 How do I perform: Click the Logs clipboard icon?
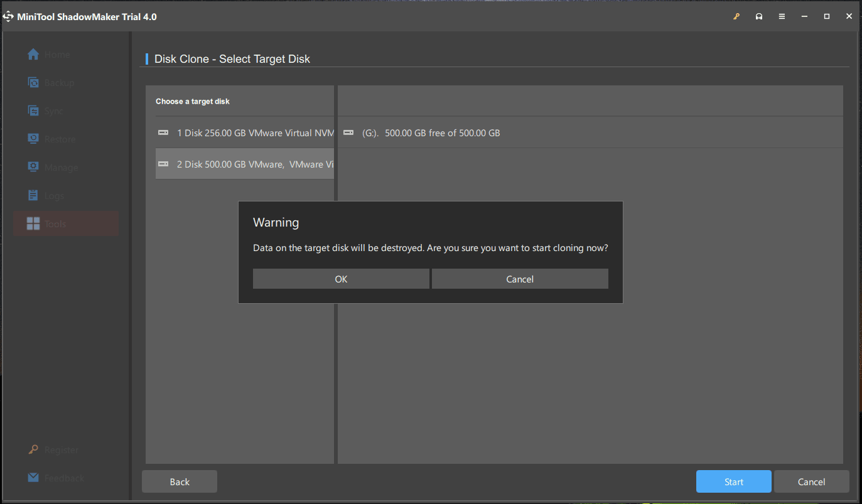point(34,195)
